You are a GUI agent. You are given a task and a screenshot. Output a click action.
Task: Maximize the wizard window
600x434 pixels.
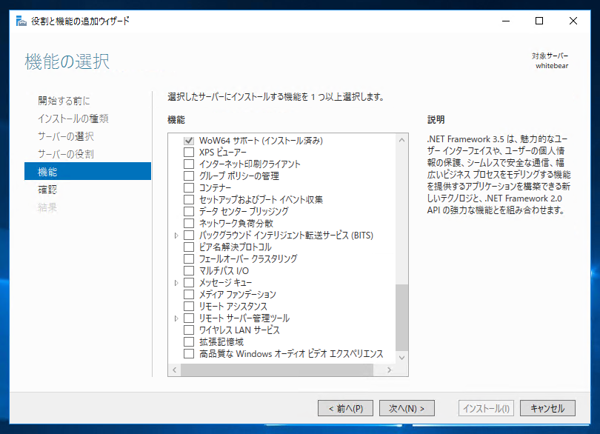(539, 21)
